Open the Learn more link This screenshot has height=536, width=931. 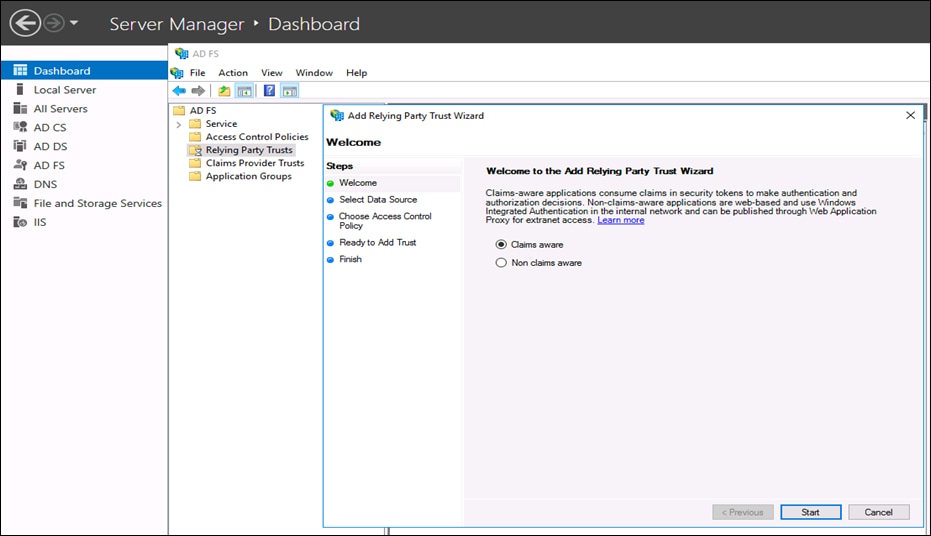coord(620,220)
